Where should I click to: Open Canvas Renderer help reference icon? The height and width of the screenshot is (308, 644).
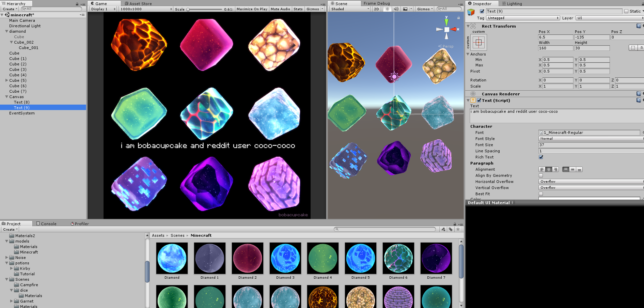click(x=639, y=94)
